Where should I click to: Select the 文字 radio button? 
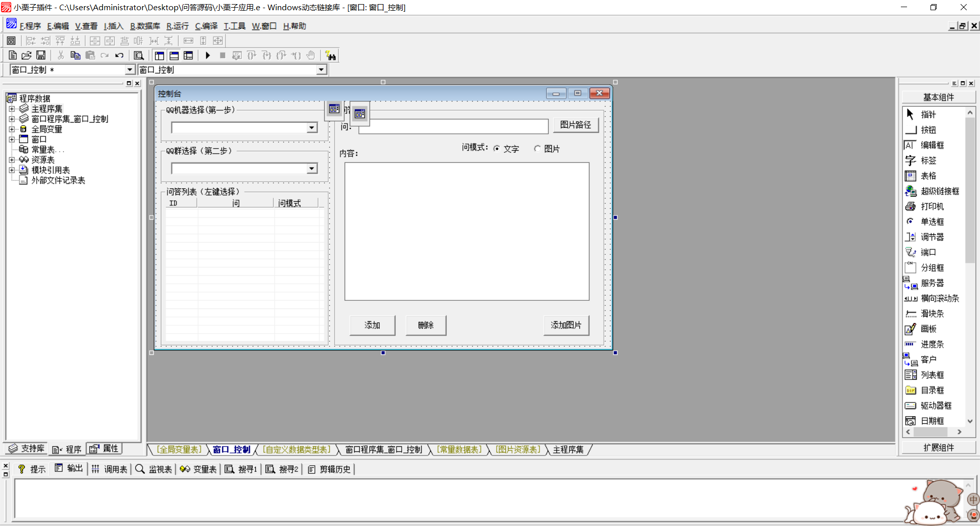[497, 149]
